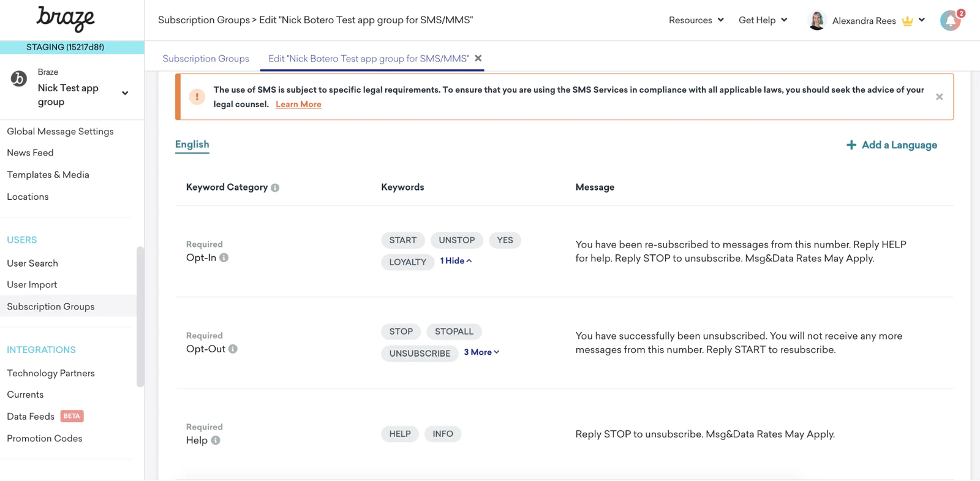Open Currents in the sidebar
The height and width of the screenshot is (481, 980).
[x=25, y=395]
